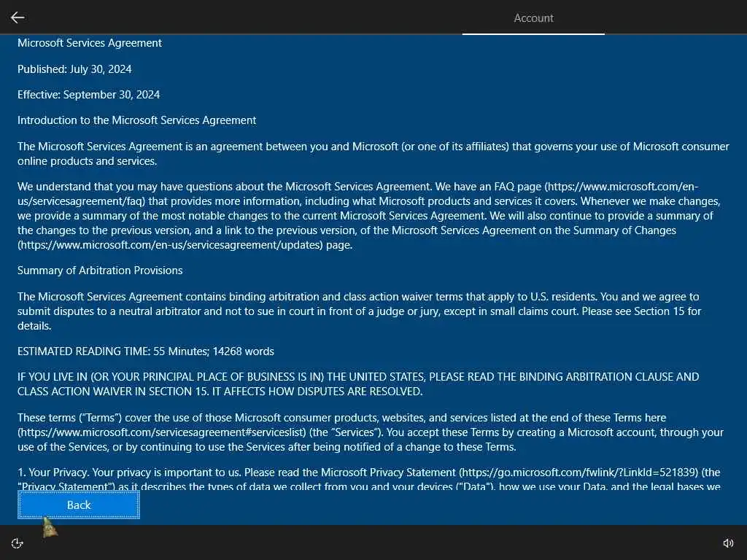Click the Back button
The width and height of the screenshot is (747, 560).
point(79,505)
